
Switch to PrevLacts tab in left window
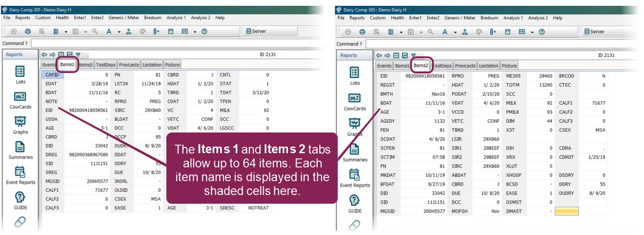coord(129,65)
